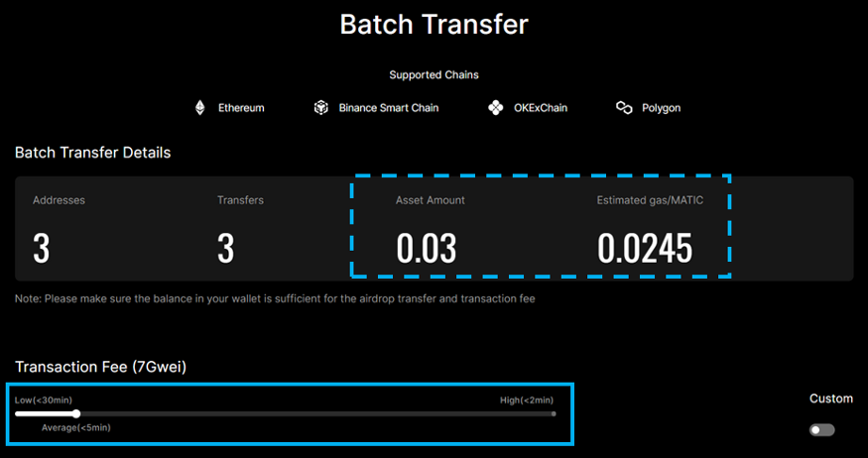Click the Addresses count value

pos(42,249)
